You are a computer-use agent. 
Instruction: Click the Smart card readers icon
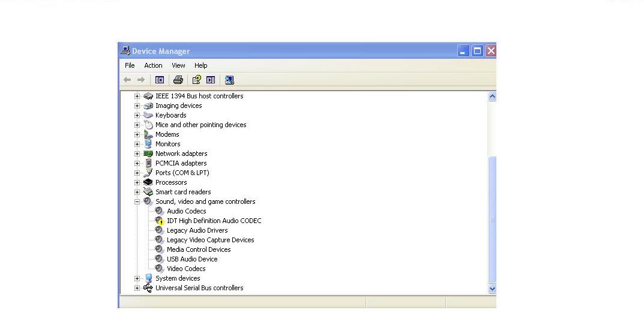pyautogui.click(x=148, y=192)
